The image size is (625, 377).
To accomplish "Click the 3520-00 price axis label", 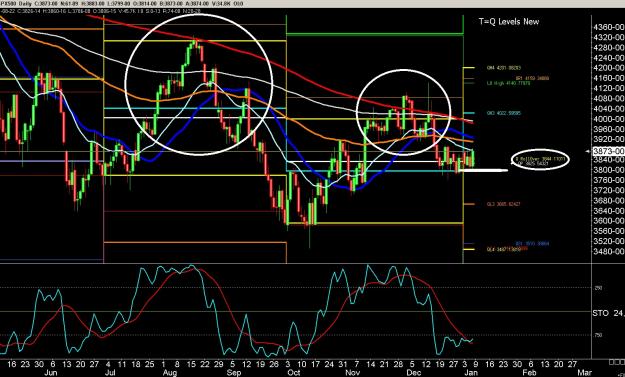I will click(608, 241).
